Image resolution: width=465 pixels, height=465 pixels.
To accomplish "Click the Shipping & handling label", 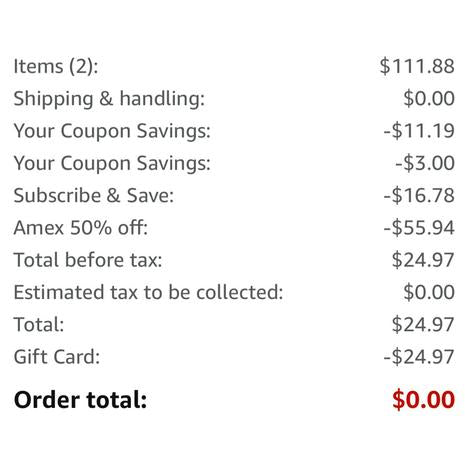I will click(109, 99).
